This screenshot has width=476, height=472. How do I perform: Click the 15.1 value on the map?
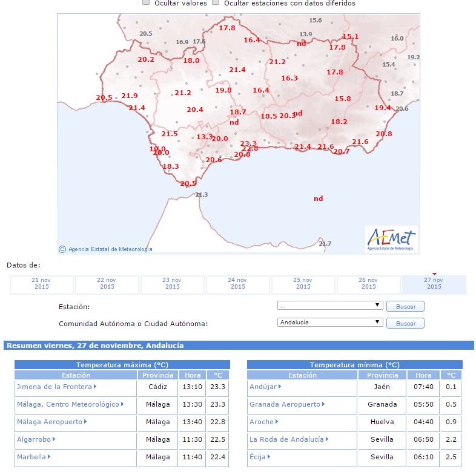tap(351, 36)
